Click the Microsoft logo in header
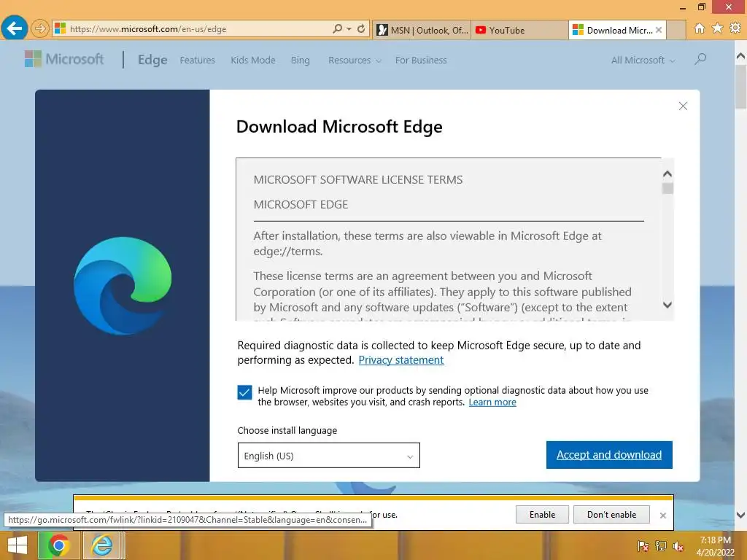 [64, 59]
